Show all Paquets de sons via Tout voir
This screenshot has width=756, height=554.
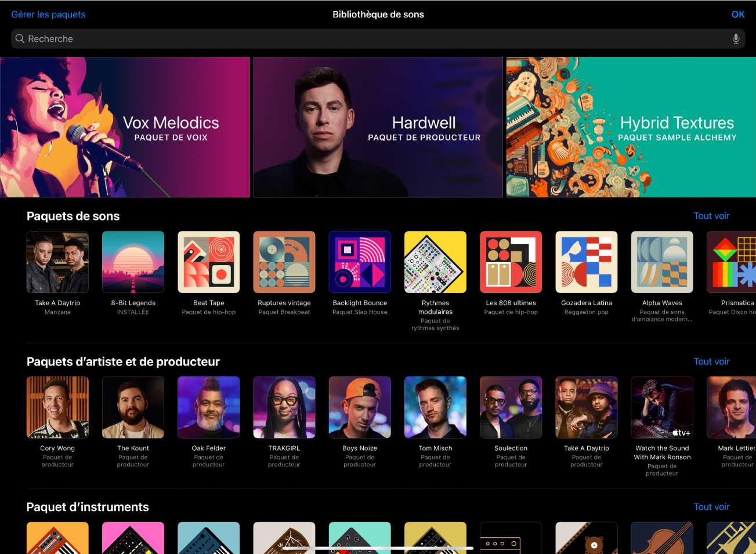pyautogui.click(x=711, y=215)
